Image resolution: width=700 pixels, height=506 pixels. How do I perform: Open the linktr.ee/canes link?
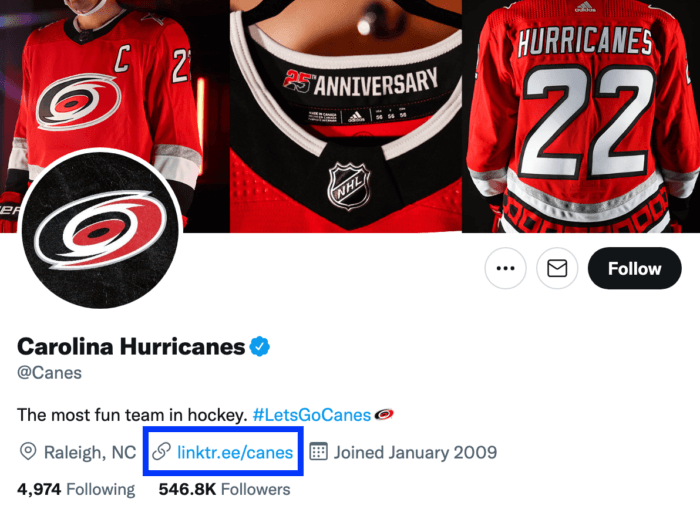(235, 452)
